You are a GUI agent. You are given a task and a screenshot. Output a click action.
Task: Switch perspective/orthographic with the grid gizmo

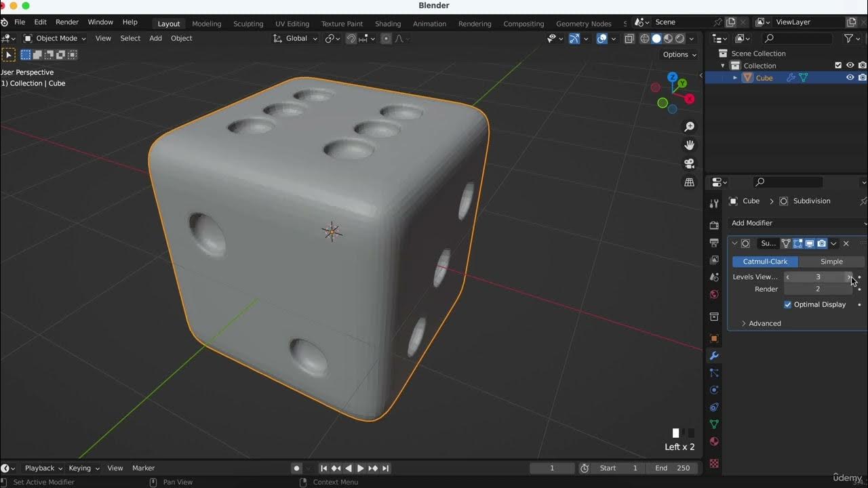(690, 182)
